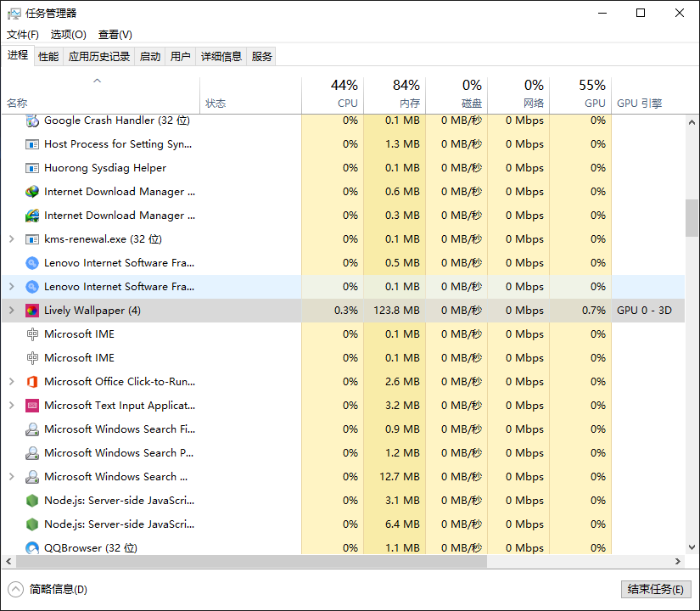
Task: Toggle sort direction via name column arrow
Action: click(x=97, y=81)
